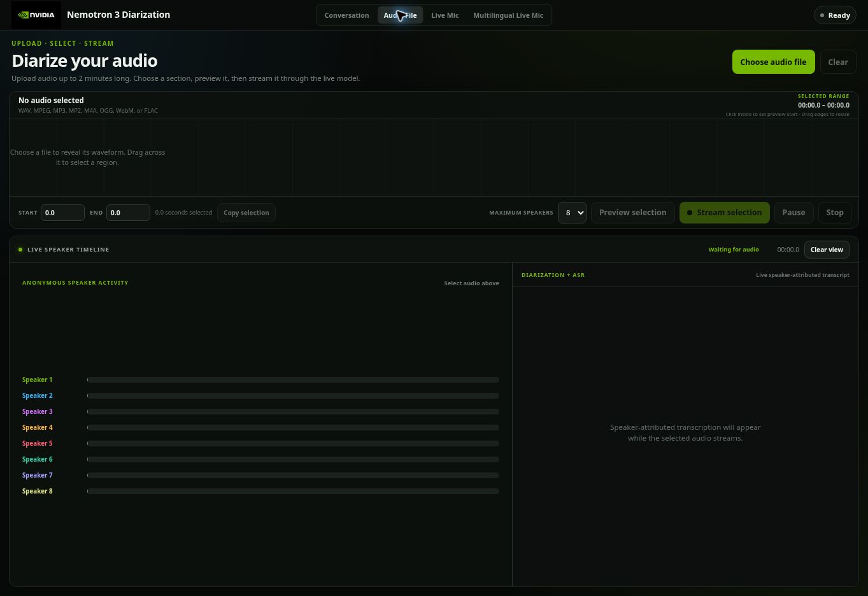Stop the audio stream
The width and height of the screenshot is (868, 596).
835,213
